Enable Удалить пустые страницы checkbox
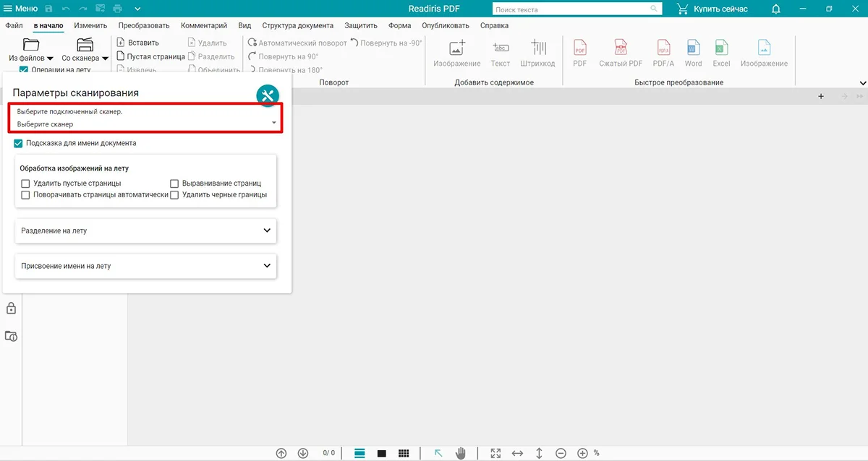The image size is (868, 461). [x=26, y=184]
